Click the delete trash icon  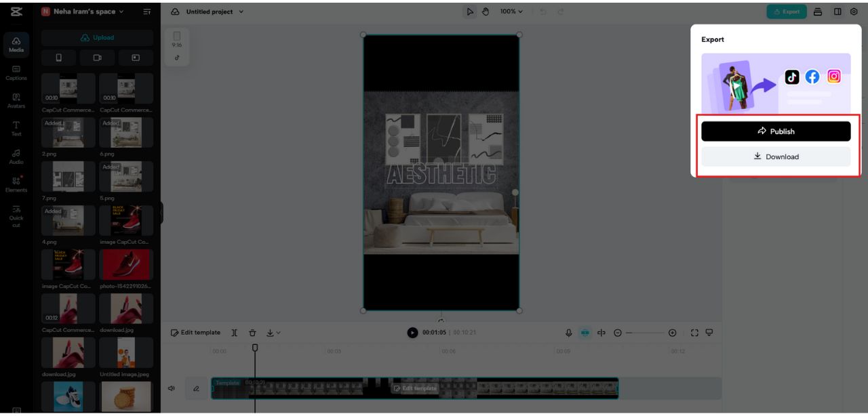(x=252, y=333)
